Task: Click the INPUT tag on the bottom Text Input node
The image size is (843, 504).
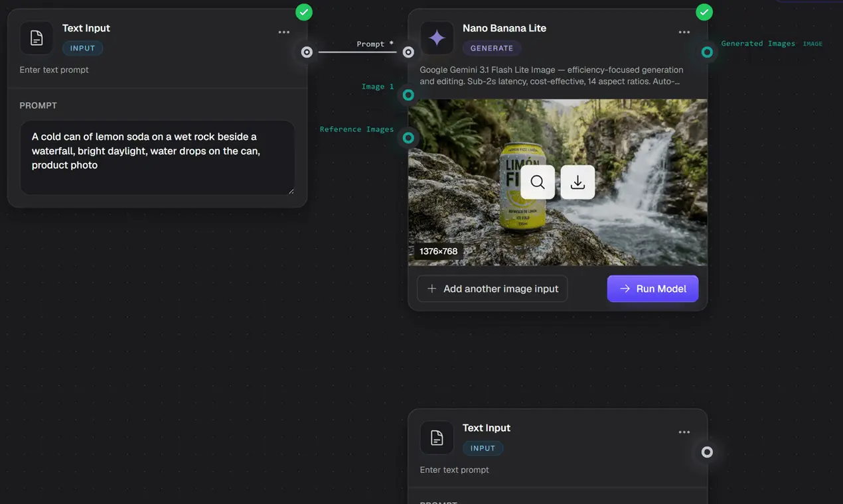Action: click(x=483, y=448)
